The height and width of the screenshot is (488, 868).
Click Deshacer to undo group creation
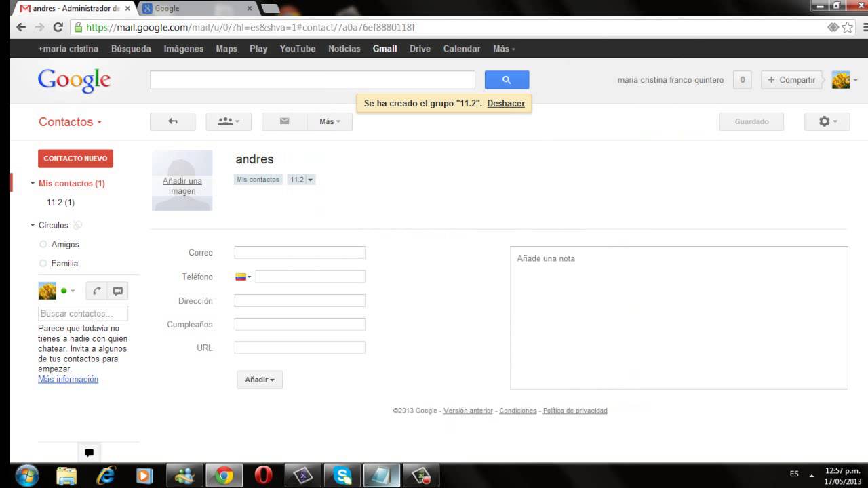(x=506, y=104)
